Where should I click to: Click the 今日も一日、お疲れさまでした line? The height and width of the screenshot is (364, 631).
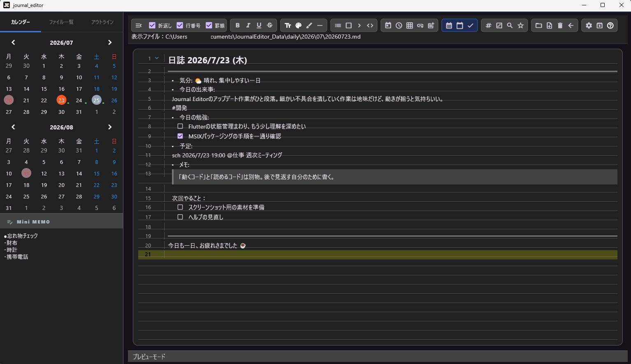tap(207, 245)
